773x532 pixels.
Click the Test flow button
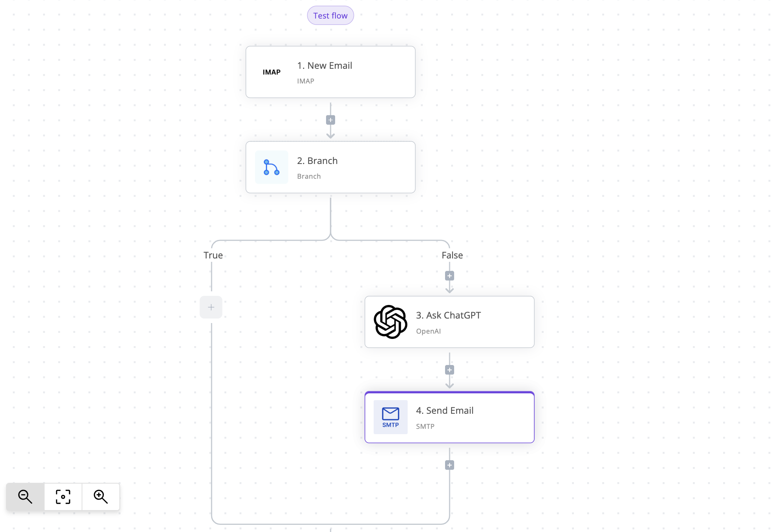click(330, 15)
